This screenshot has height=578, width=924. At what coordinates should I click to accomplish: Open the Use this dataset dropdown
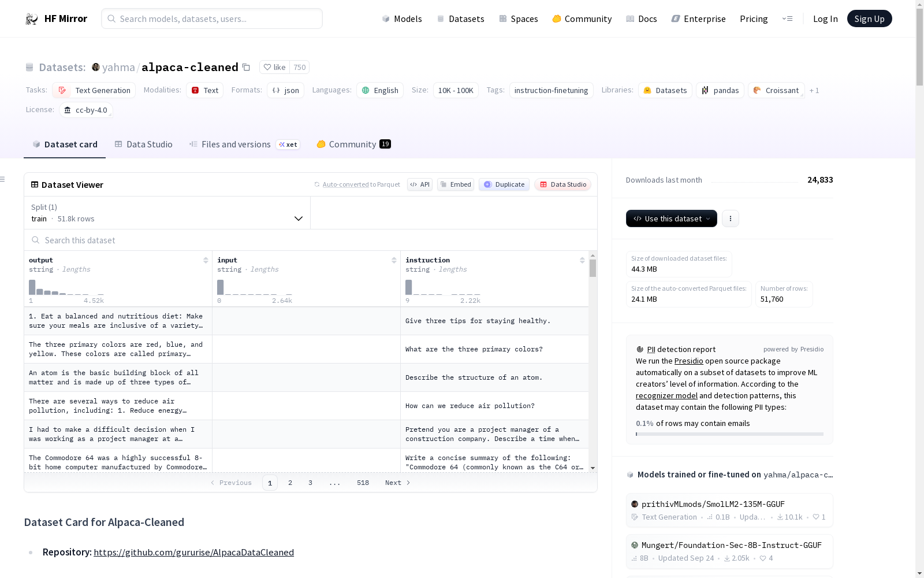(x=672, y=218)
